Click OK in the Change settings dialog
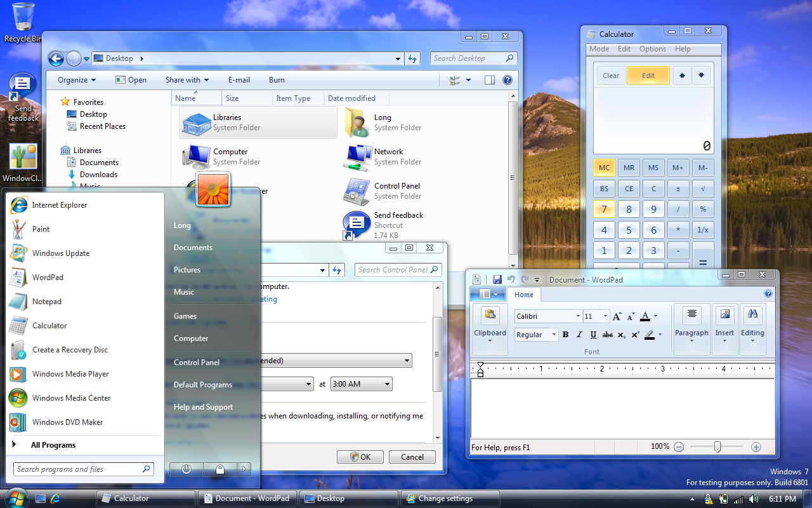This screenshot has width=812, height=508. (x=360, y=457)
